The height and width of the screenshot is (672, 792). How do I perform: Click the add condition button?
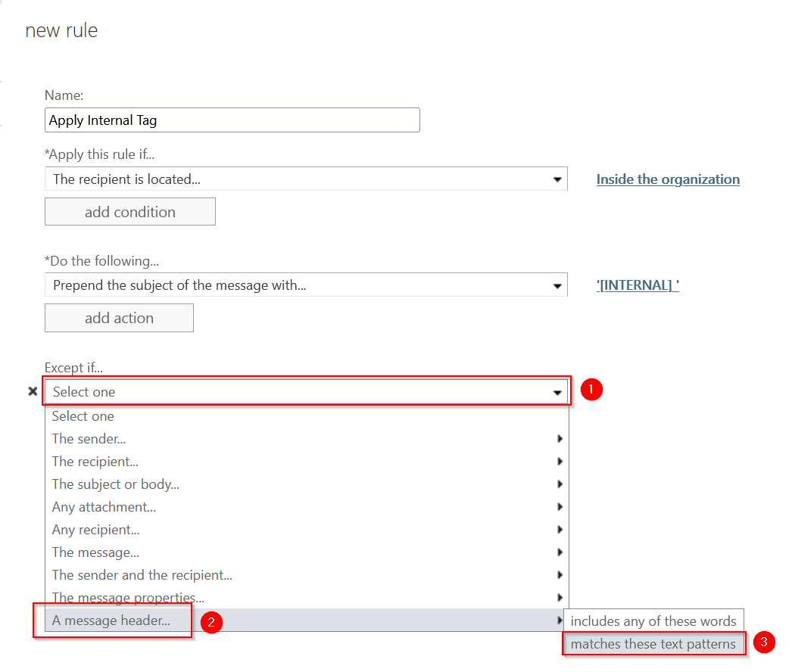pos(130,212)
